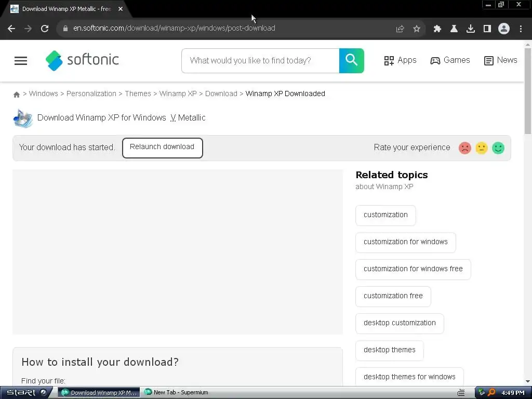Viewport: 532px width, 399px height.
Task: Click the home breadcrumb icon
Action: [x=16, y=95]
